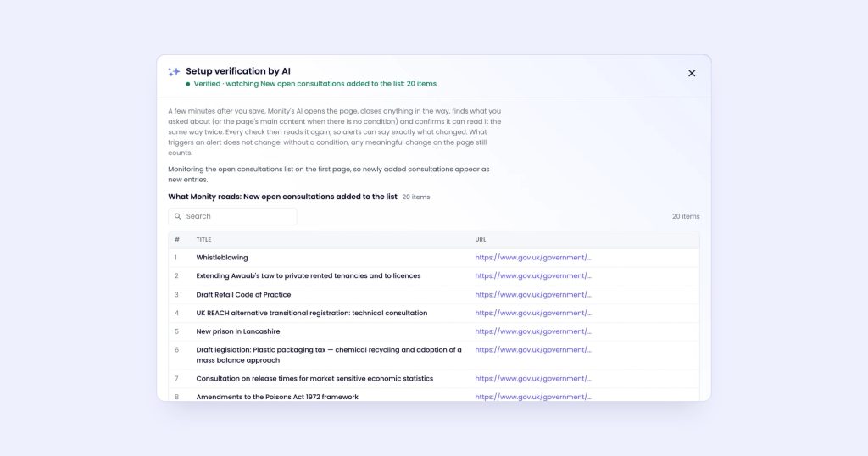Viewport: 868px width, 456px height.
Task: Select the Consultation on release times title
Action: [x=314, y=379]
